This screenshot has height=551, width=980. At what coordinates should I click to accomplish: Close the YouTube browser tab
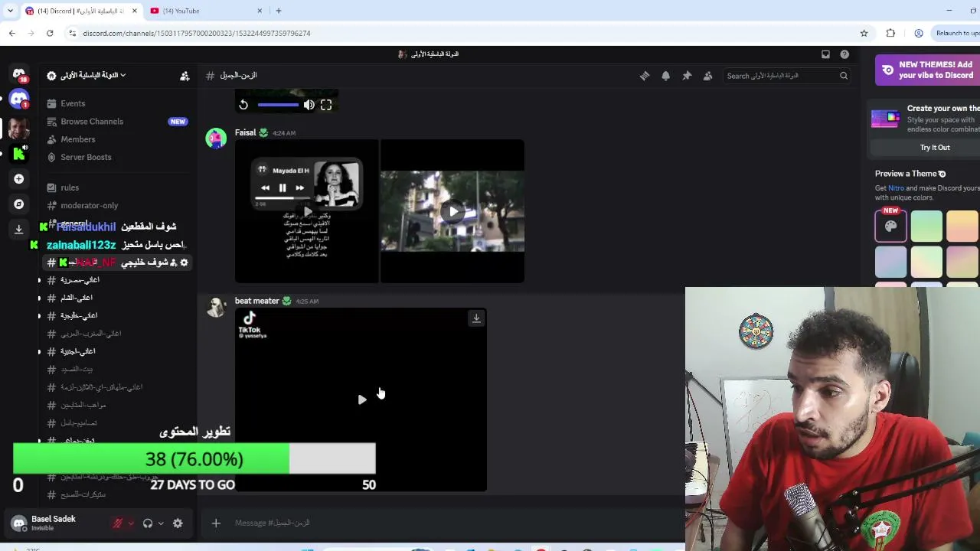pyautogui.click(x=260, y=11)
